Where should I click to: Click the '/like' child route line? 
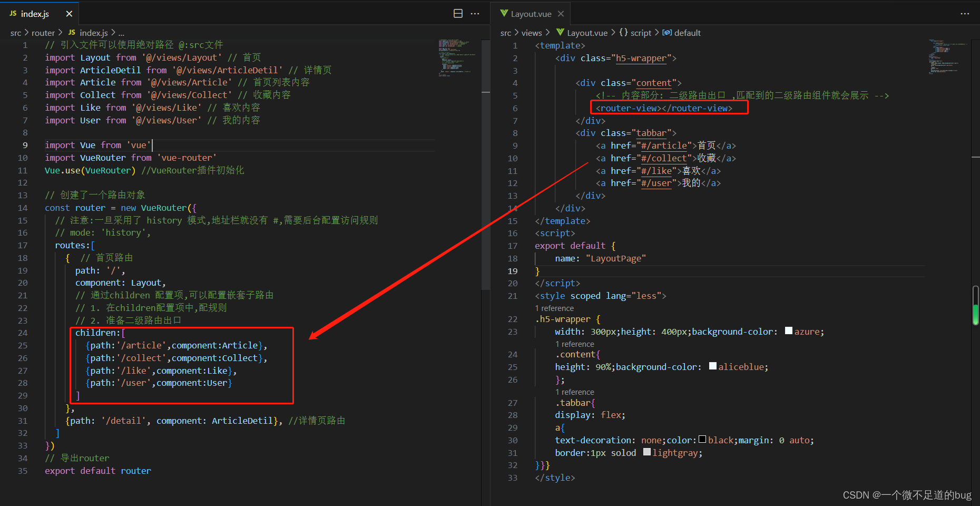click(161, 371)
